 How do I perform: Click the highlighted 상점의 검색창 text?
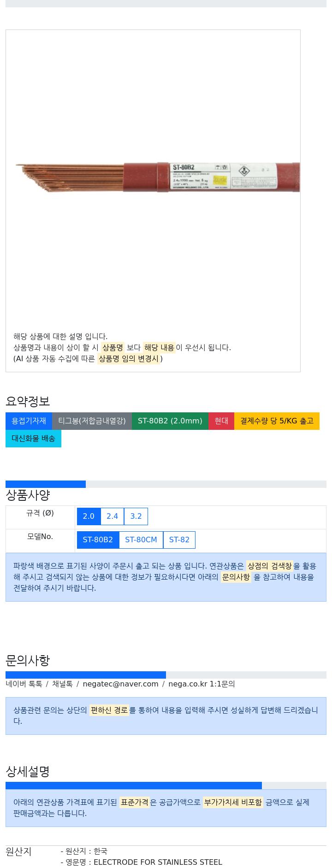tap(270, 566)
